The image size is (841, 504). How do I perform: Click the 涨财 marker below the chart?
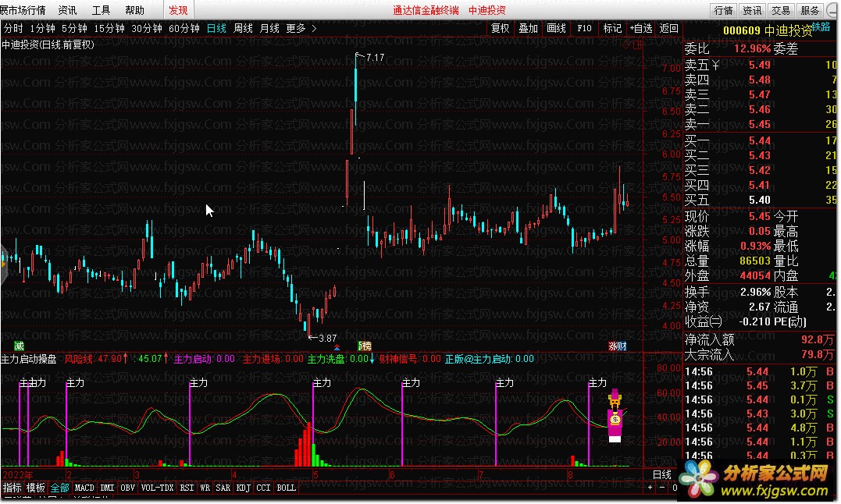618,346
